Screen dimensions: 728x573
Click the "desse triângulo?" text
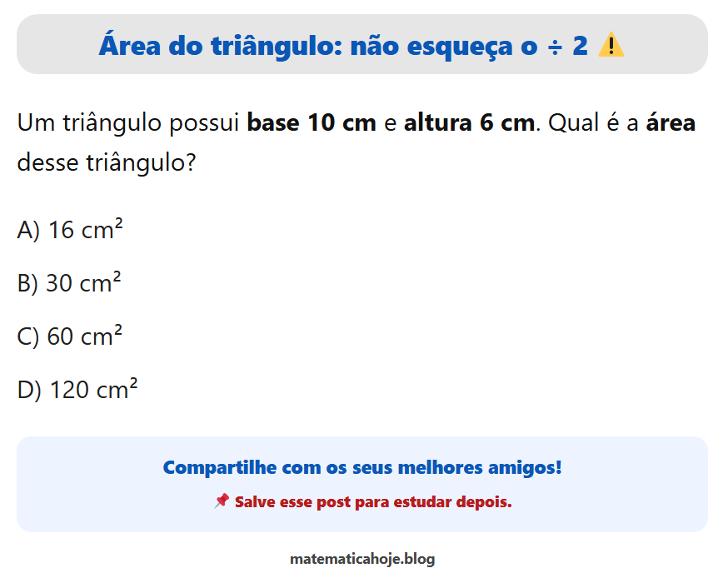pyautogui.click(x=106, y=161)
